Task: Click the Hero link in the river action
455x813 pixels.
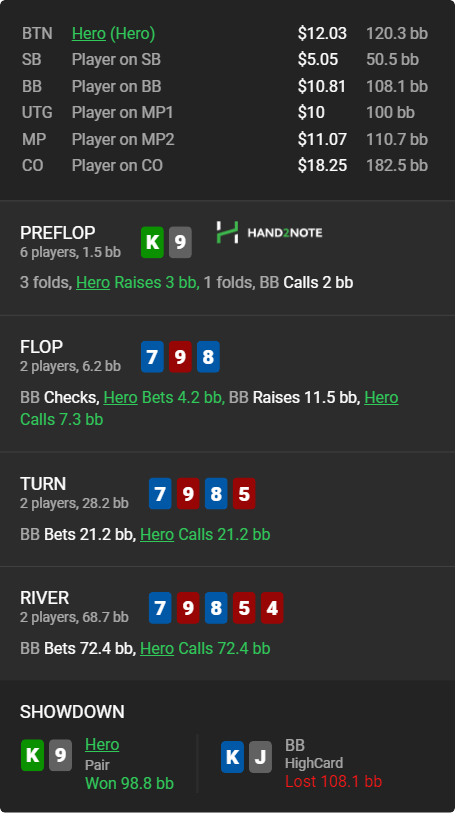Action: [x=157, y=649]
